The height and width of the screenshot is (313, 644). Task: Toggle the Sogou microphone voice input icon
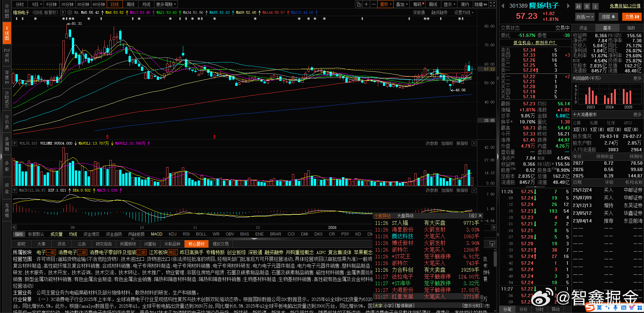pyautogui.click(x=615, y=307)
